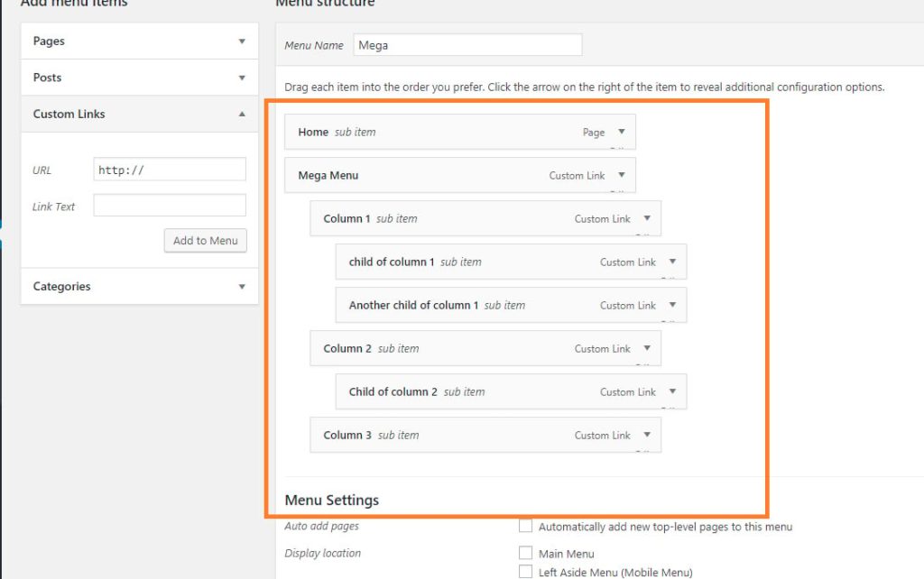Click the Posts panel heading
Viewport: 924px width, 579px height.
pos(47,78)
